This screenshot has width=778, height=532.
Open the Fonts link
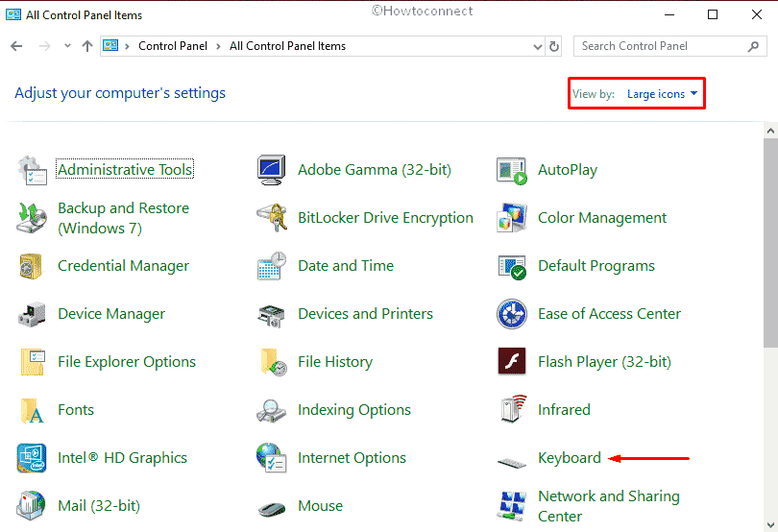tap(76, 410)
